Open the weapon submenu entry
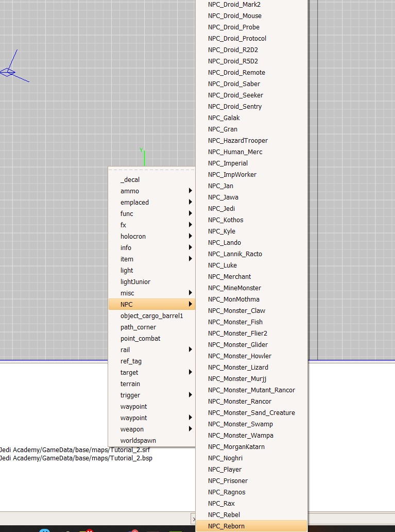The image size is (395, 532). pos(151,429)
